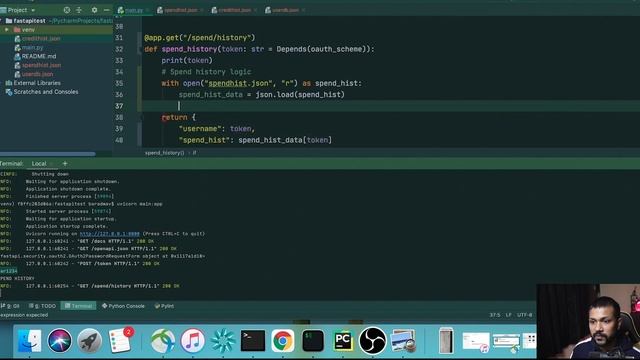Click the line number 32 in gutter

[x=119, y=49]
